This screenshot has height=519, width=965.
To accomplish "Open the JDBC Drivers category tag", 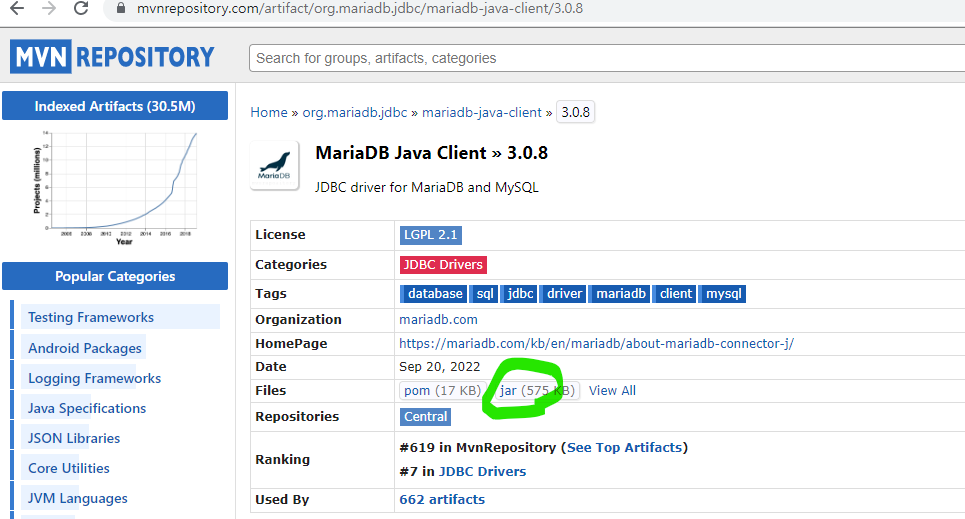I will coord(443,265).
